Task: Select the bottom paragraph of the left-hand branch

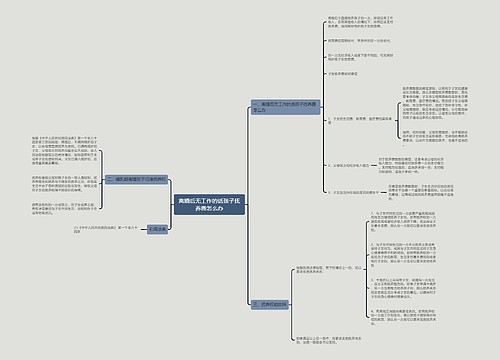Action: (x=65, y=209)
